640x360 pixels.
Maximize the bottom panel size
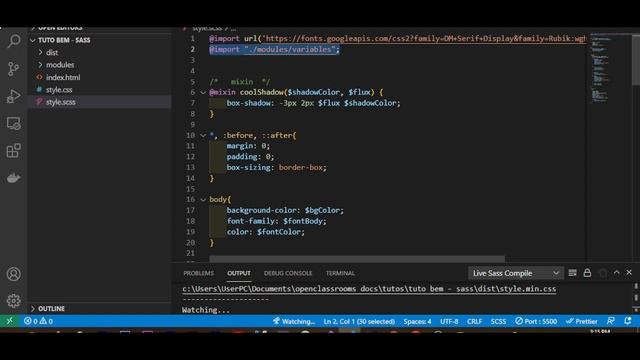(617, 272)
